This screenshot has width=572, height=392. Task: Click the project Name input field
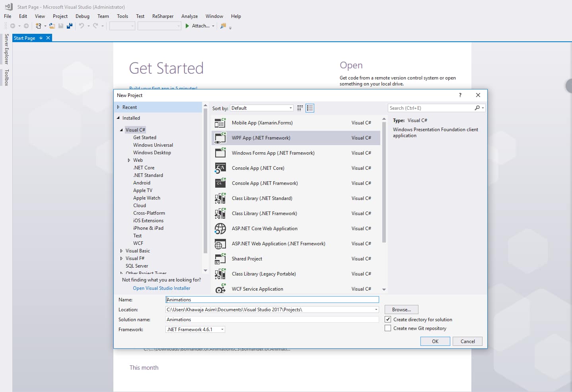[x=272, y=300]
